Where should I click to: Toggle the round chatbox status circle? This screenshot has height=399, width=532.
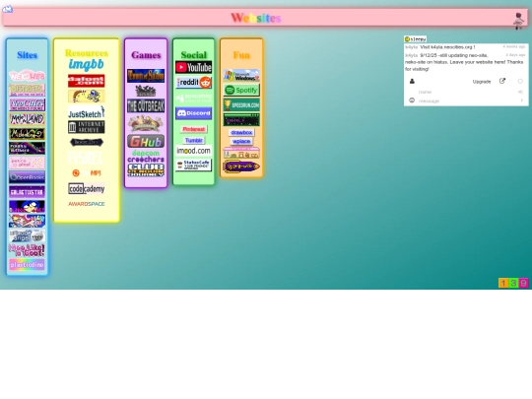(x=520, y=81)
